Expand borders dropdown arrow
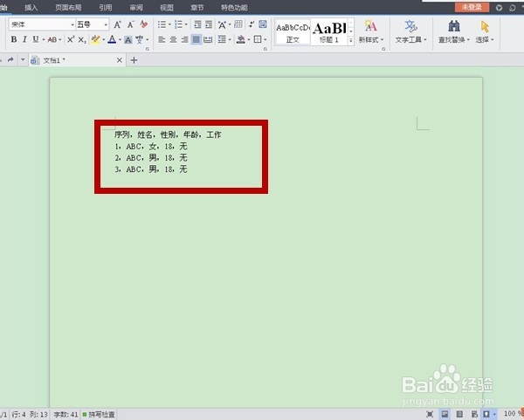 [265, 40]
